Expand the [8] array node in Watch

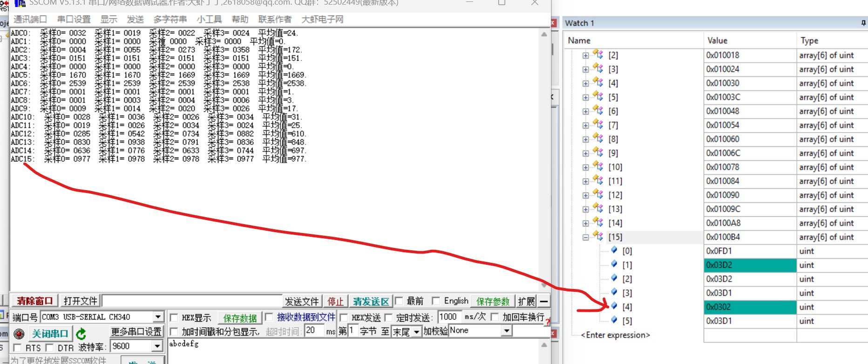point(585,139)
